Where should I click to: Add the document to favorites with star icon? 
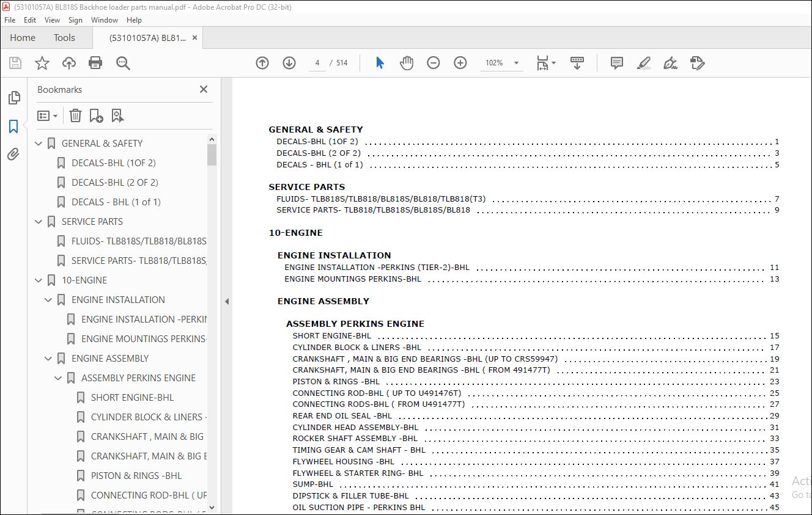point(42,63)
